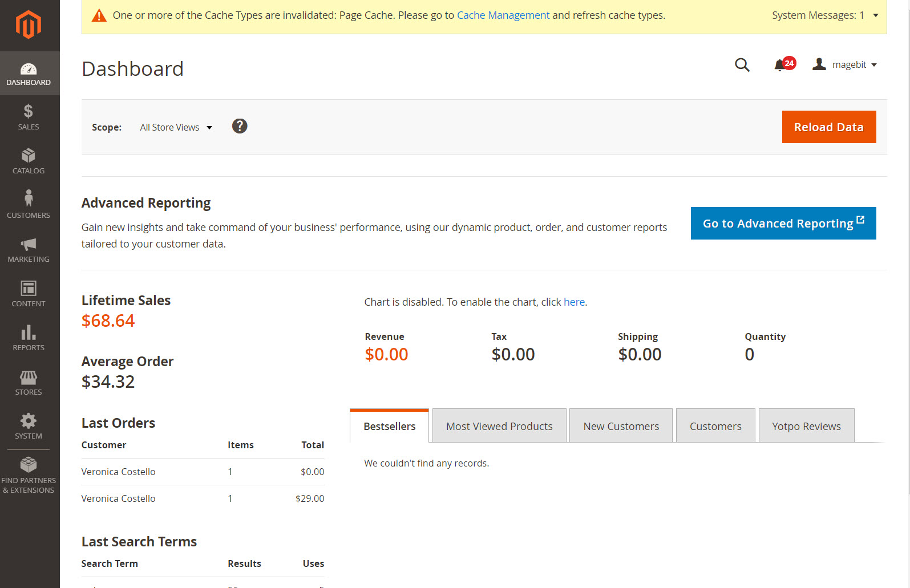The height and width of the screenshot is (588, 910).
Task: Switch to the New Customers tab
Action: [x=621, y=426]
